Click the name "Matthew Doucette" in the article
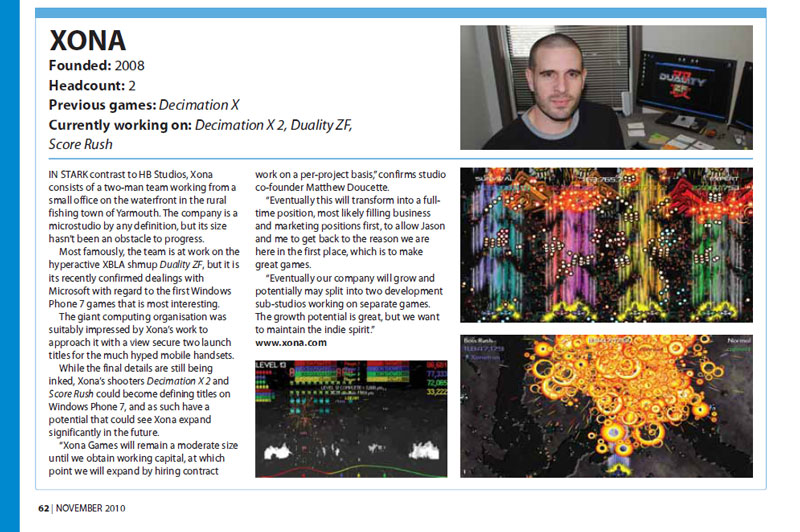The width and height of the screenshot is (800, 532). click(x=346, y=187)
